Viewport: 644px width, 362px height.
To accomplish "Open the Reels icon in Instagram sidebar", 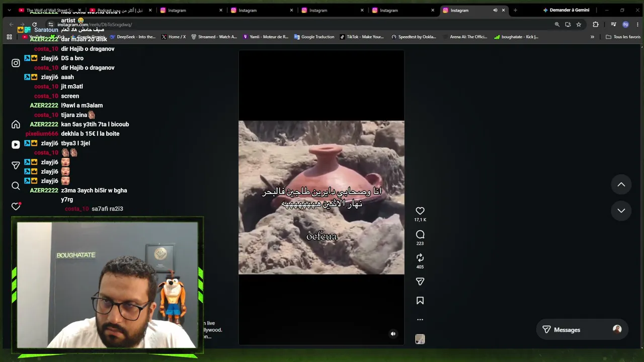I will coord(16,145).
